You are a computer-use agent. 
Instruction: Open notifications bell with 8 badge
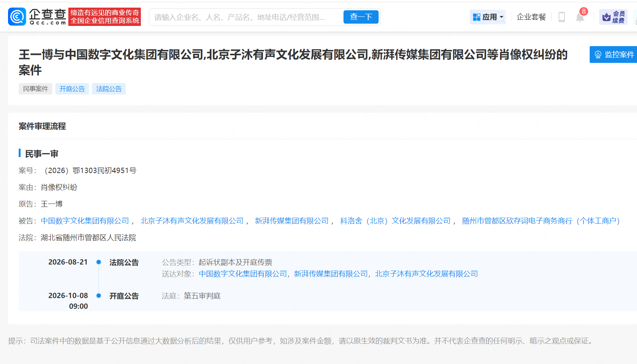580,17
